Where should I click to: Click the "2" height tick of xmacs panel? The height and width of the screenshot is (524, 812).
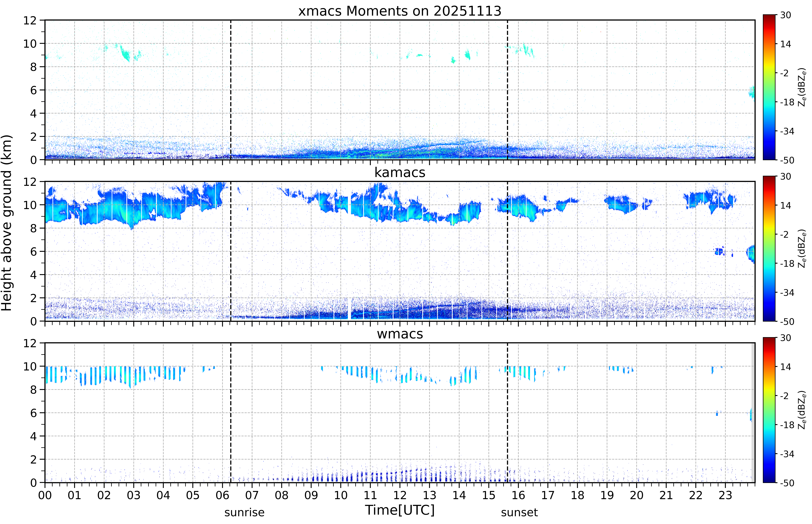(x=33, y=137)
